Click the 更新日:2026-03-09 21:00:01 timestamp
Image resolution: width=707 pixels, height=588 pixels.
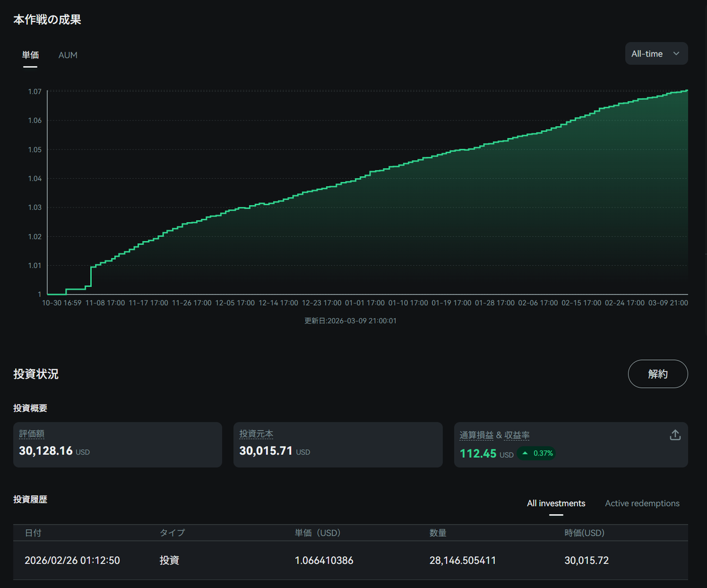[351, 321]
